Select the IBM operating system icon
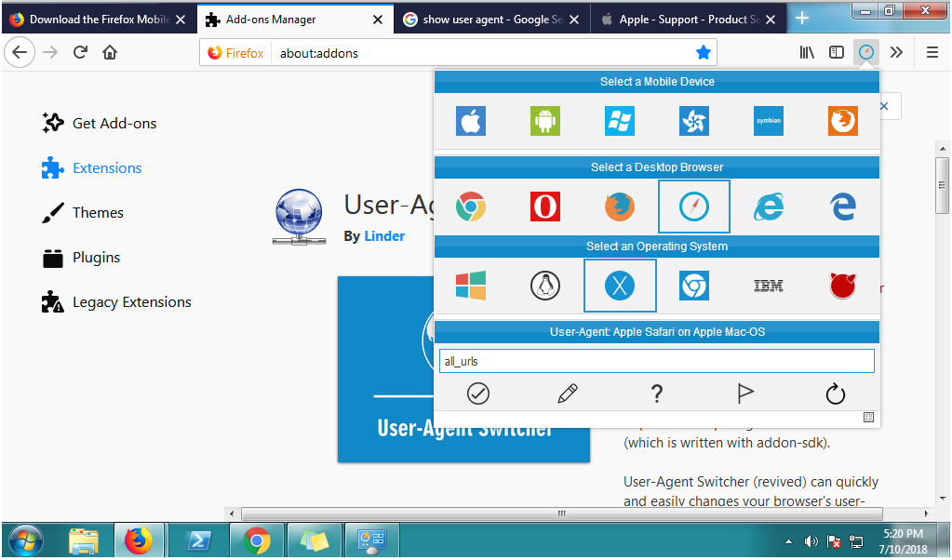The width and height of the screenshot is (952, 560). click(x=769, y=286)
